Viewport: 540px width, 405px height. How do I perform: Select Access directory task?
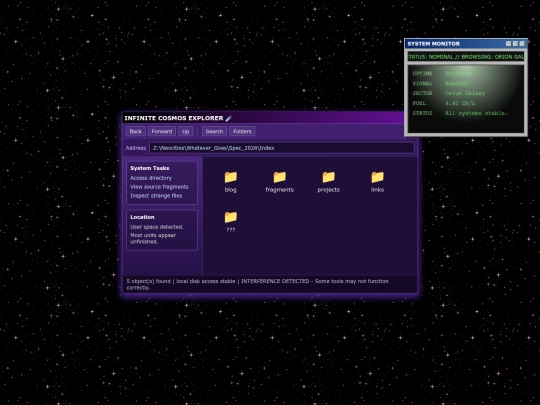click(x=151, y=178)
